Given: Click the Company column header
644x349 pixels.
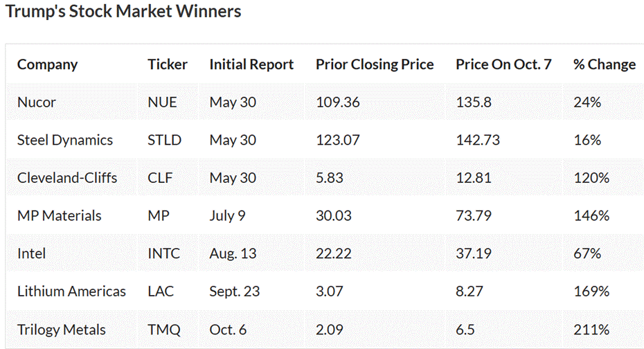Looking at the screenshot, I should (x=47, y=64).
